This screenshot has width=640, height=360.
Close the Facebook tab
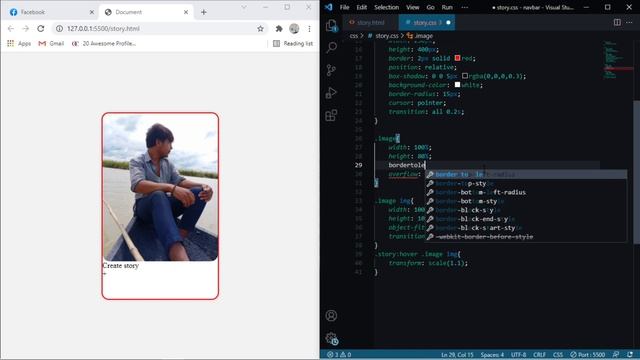pyautogui.click(x=92, y=12)
